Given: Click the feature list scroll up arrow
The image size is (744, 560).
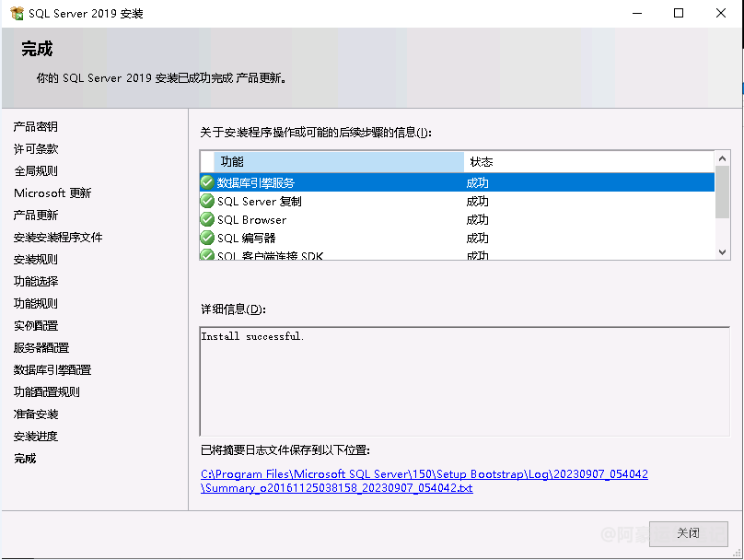Looking at the screenshot, I should tap(722, 158).
